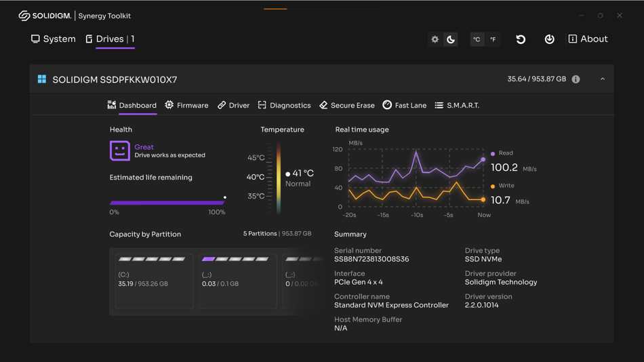This screenshot has width=644, height=362.
Task: Open the System tab
Action: pos(54,39)
